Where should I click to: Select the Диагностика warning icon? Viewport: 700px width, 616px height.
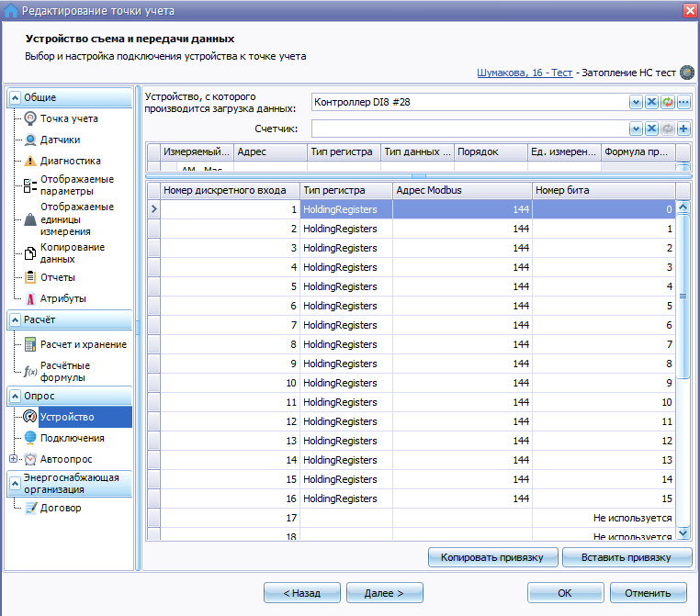tap(30, 161)
